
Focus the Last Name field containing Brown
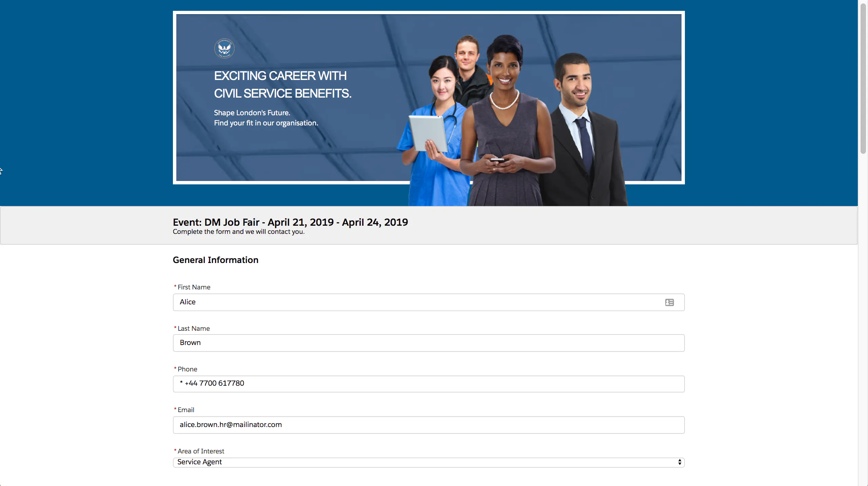pos(428,343)
